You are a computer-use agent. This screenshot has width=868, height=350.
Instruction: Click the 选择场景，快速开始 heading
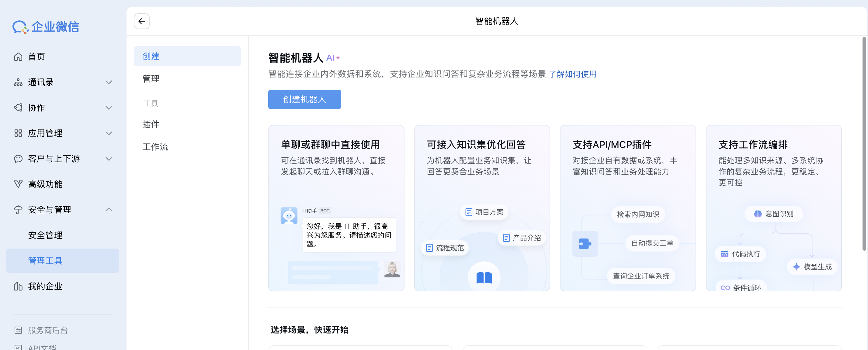pyautogui.click(x=309, y=330)
